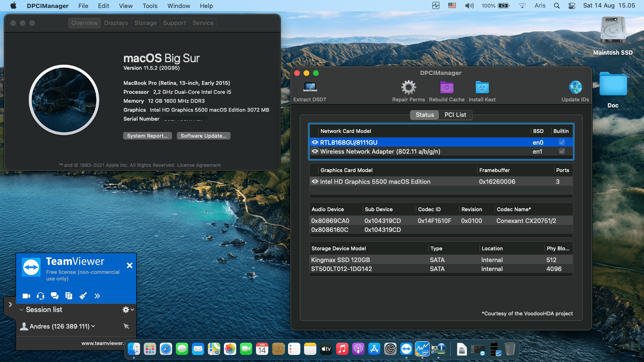The image size is (644, 362).
Task: Click the TeamViewer headset audio icon
Action: [x=41, y=296]
